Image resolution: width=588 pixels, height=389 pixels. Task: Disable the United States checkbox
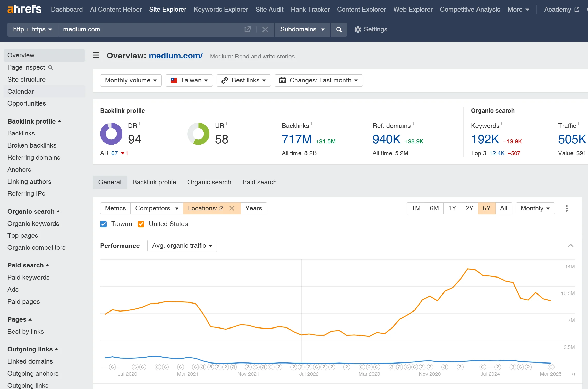click(141, 224)
